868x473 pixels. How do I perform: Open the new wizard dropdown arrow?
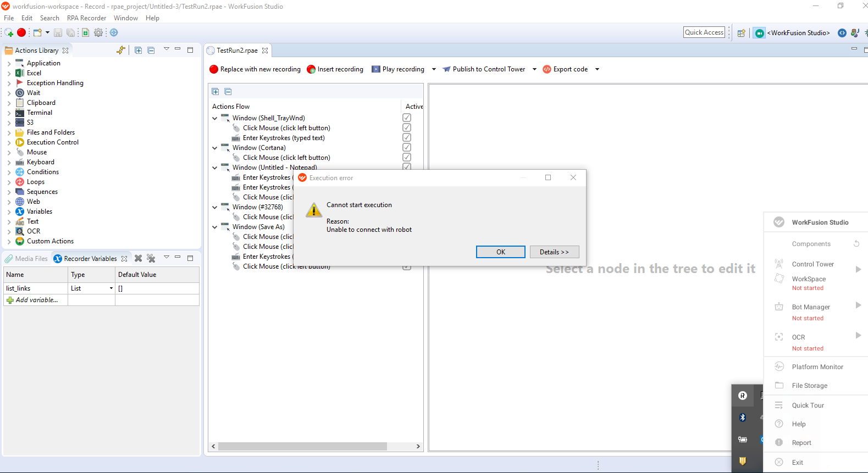(47, 33)
